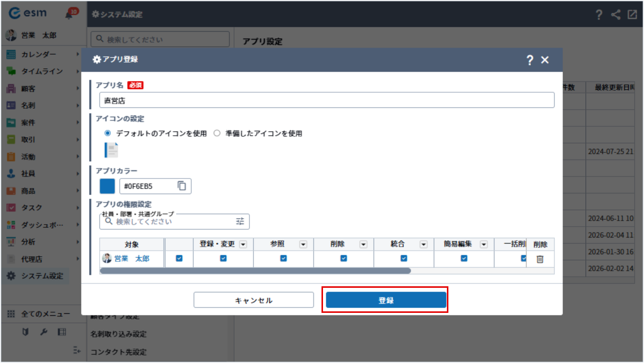Select デフォルトのアイコンを使用 radio button
Image resolution: width=644 pixels, height=363 pixels.
[107, 133]
